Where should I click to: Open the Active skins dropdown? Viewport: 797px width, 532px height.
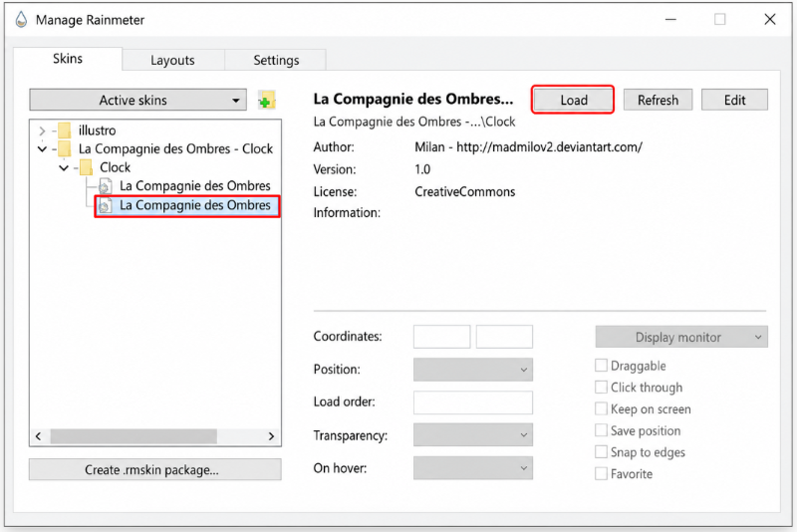[x=137, y=100]
